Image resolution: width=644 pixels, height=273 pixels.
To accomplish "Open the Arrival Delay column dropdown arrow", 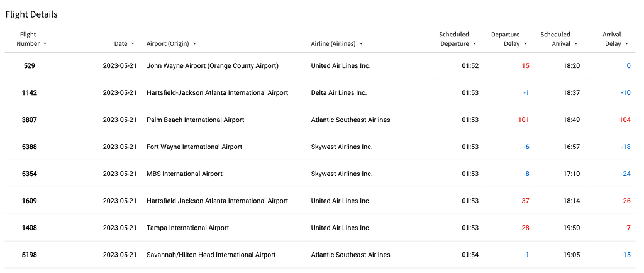I will pos(626,44).
